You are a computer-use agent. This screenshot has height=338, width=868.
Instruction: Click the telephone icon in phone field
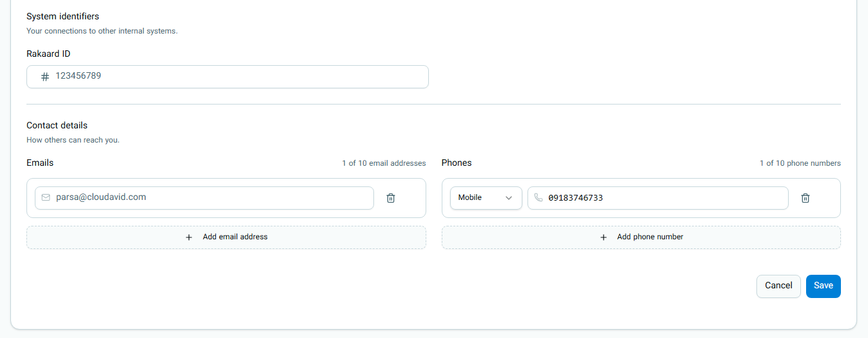point(538,197)
